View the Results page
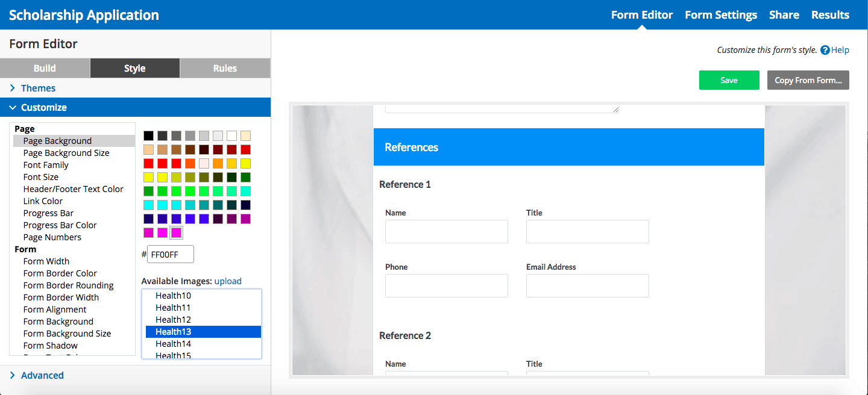The height and width of the screenshot is (395, 868). point(830,15)
